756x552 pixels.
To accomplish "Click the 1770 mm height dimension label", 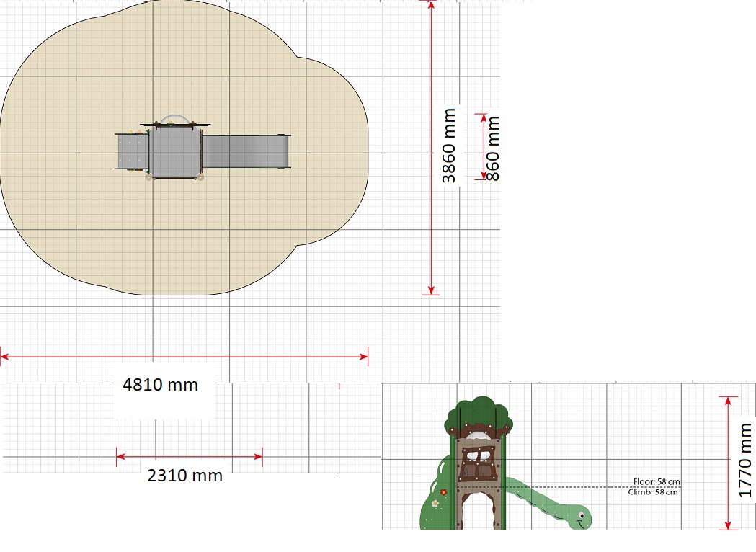I will (745, 460).
